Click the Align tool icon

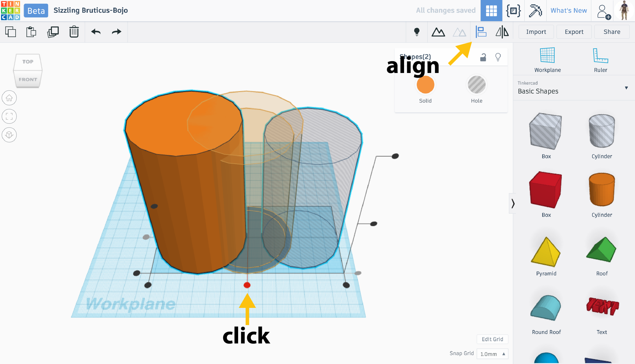481,32
